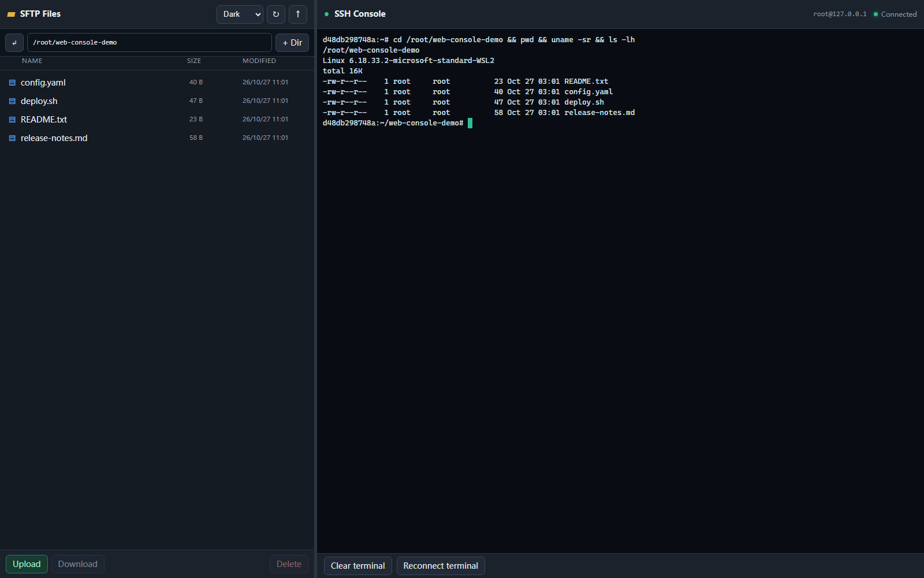Click Clear terminal button
This screenshot has width=924, height=578.
point(358,566)
